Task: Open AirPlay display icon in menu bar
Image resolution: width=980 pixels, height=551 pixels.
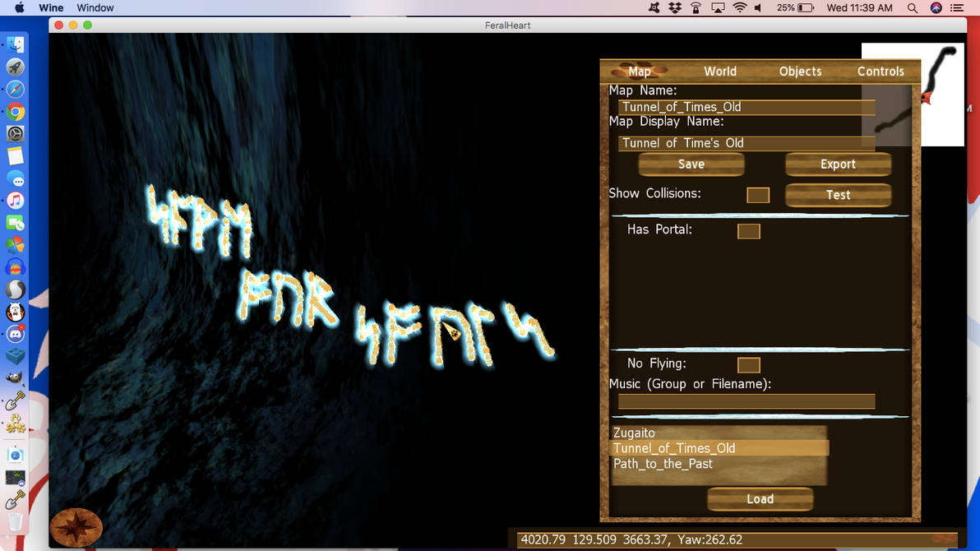Action: tap(718, 7)
